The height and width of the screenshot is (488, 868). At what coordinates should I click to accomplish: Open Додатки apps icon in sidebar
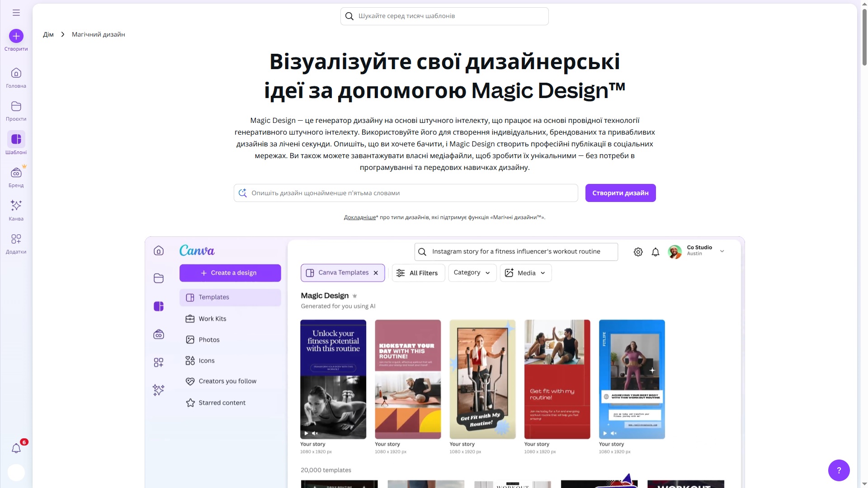[16, 239]
